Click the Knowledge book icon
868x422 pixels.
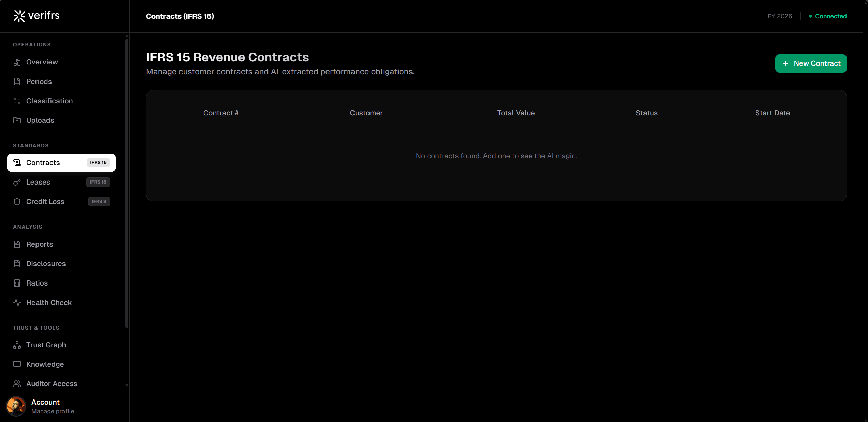(x=17, y=364)
